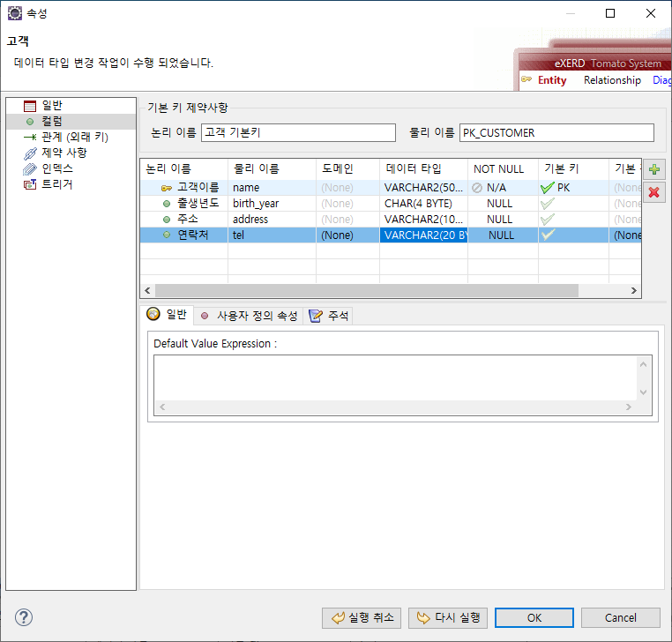This screenshot has width=672, height=642.
Task: Click the Cancel button
Action: (x=621, y=617)
